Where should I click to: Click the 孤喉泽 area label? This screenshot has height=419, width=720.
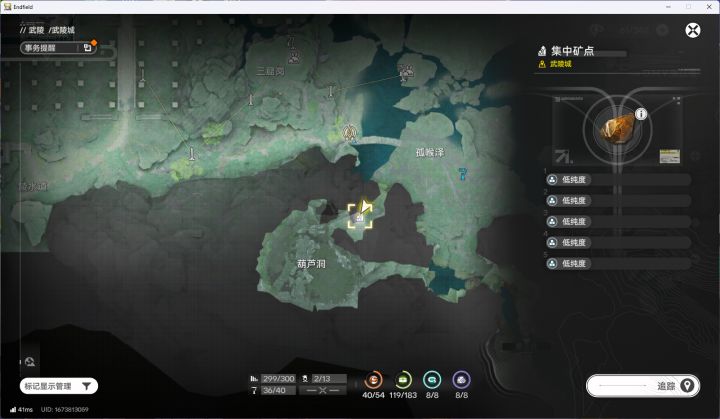tap(430, 153)
